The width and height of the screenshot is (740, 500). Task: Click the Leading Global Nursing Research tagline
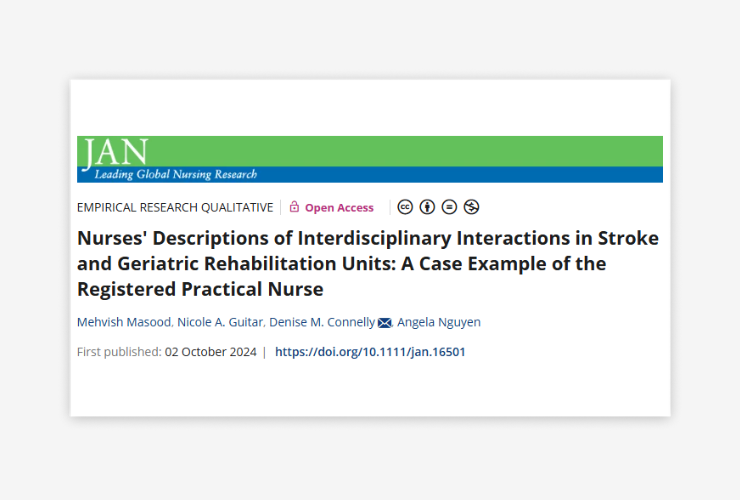click(x=176, y=174)
